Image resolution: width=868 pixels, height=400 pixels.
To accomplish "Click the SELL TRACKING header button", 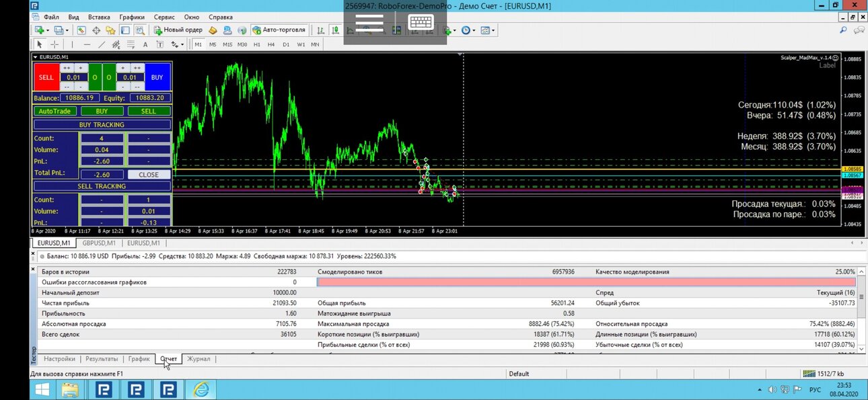I will (x=102, y=186).
